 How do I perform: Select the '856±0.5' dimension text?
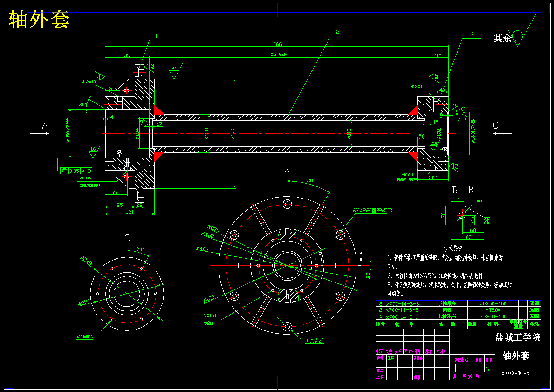(277, 55)
